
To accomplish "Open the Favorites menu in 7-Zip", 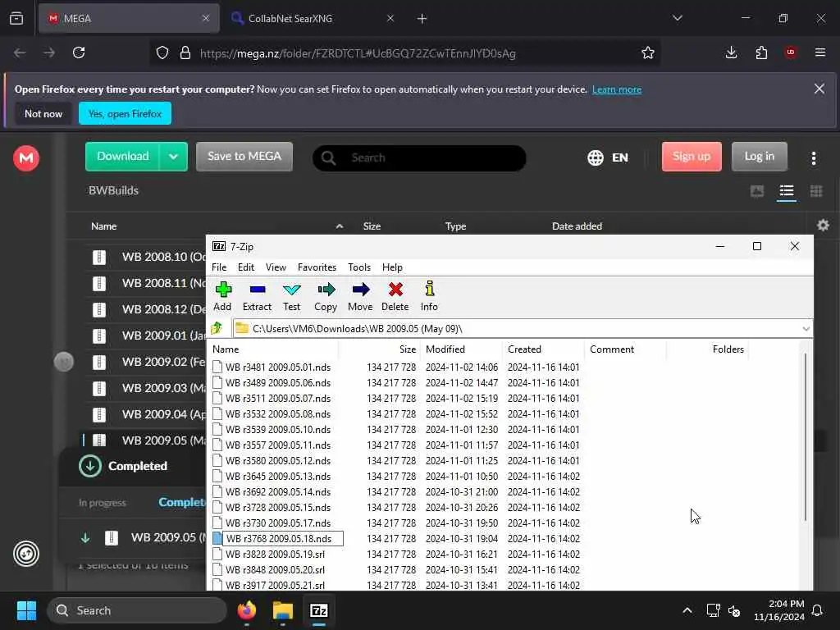I will pyautogui.click(x=317, y=267).
